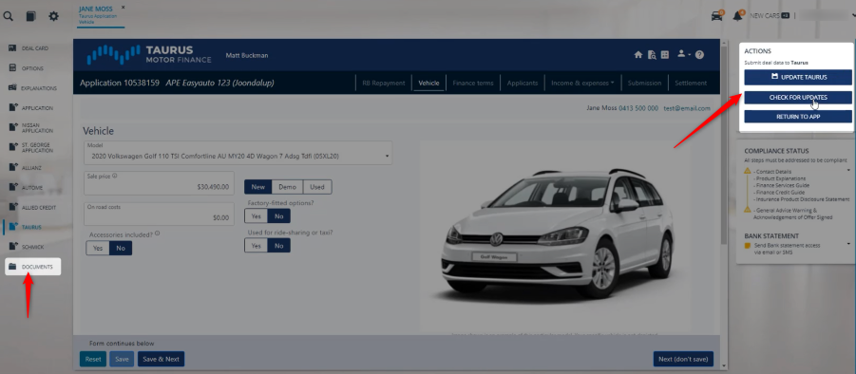The height and width of the screenshot is (374, 856).
Task: Expand the Compliance Status section
Action: coord(849,170)
